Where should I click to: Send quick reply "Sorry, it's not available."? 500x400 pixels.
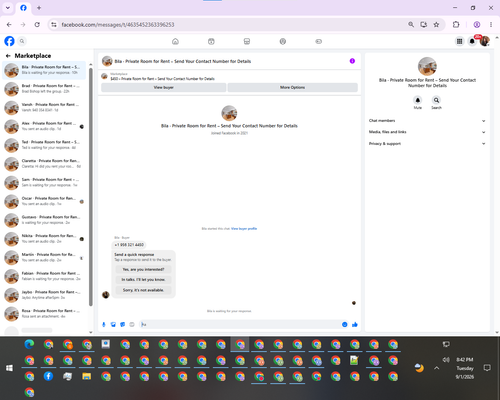(143, 290)
